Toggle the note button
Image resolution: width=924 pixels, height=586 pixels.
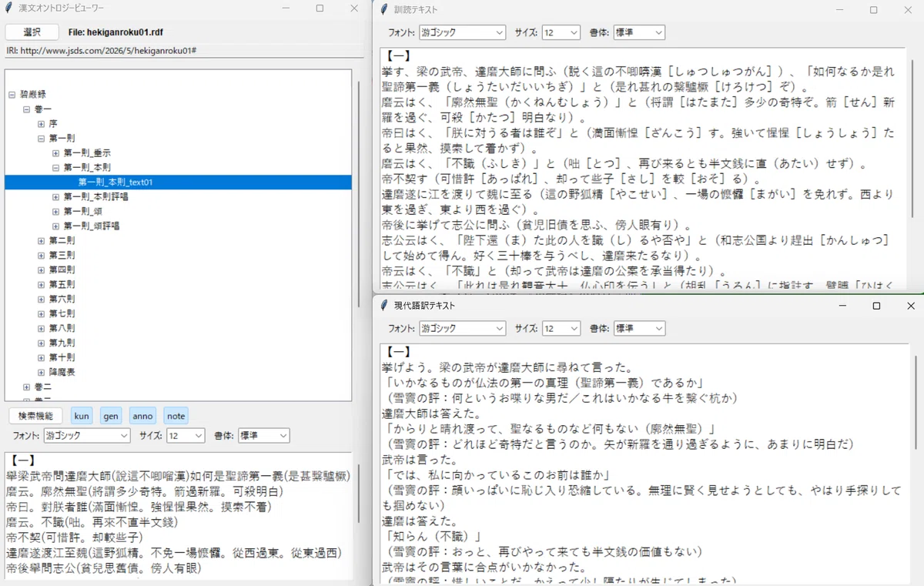coord(176,416)
